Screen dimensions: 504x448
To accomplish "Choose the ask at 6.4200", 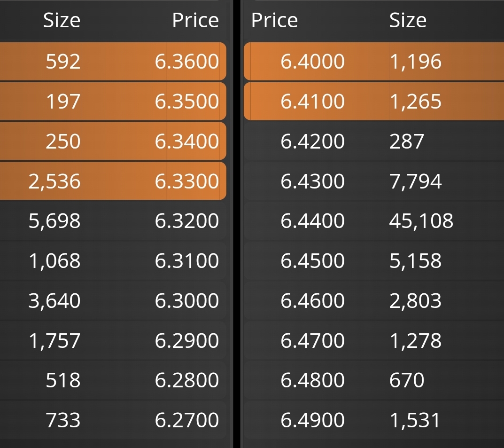I will point(374,141).
